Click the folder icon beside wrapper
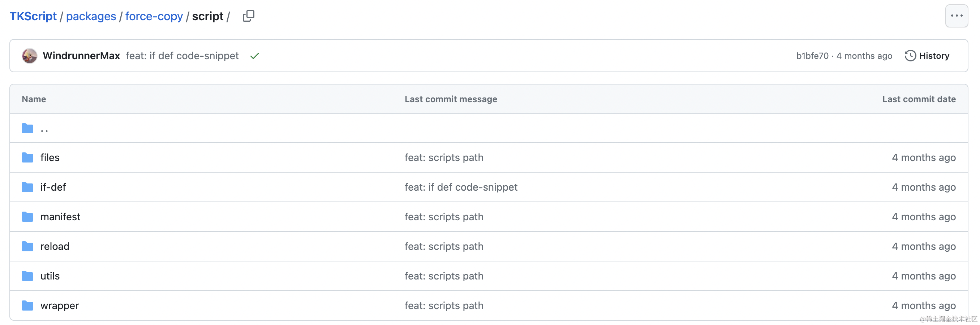 pyautogui.click(x=27, y=305)
